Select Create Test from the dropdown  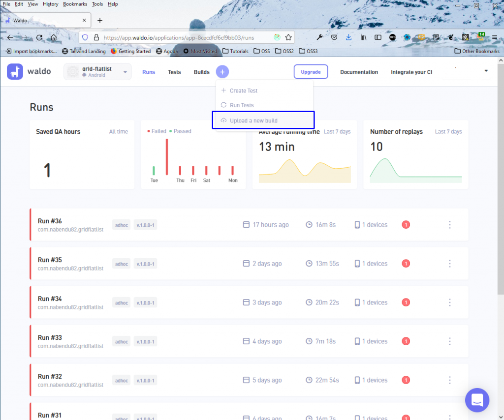click(264, 90)
